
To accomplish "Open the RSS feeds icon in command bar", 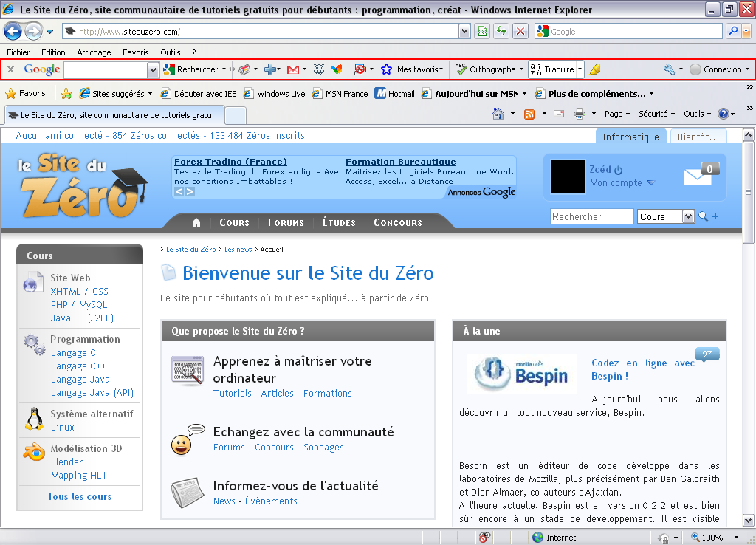I will tap(529, 114).
